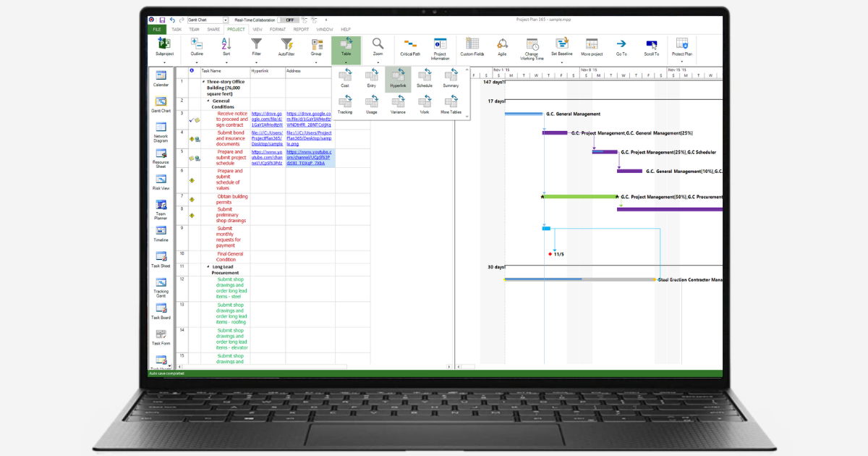Open Risk View in the sidebar
Image resolution: width=868 pixels, height=456 pixels.
point(161,182)
